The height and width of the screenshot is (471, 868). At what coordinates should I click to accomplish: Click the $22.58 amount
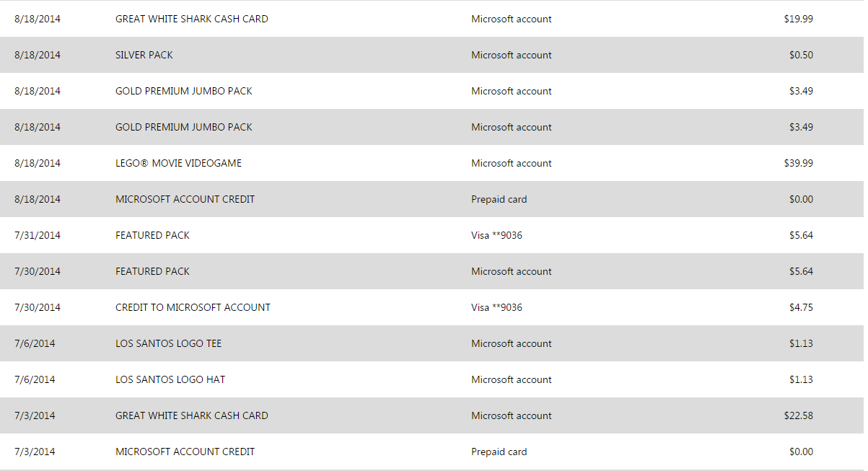coord(798,415)
